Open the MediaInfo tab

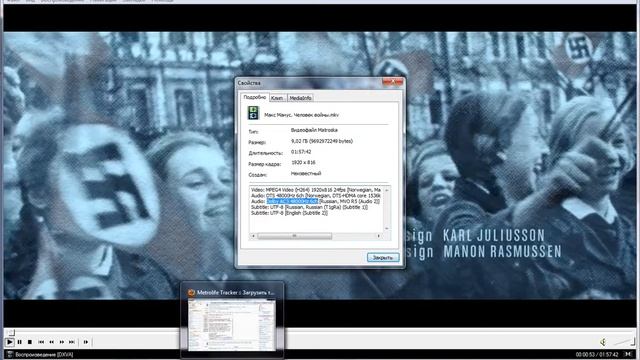click(x=301, y=98)
